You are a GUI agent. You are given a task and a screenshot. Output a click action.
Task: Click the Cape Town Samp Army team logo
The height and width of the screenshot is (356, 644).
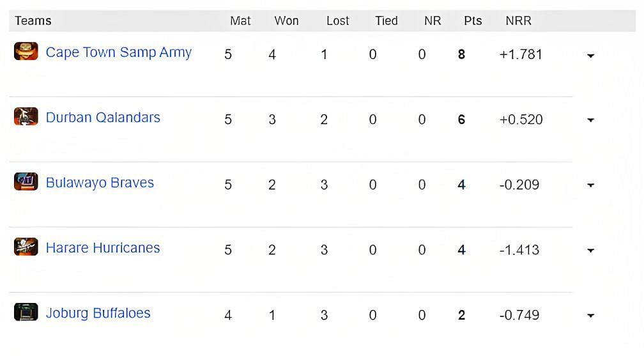[x=26, y=51]
